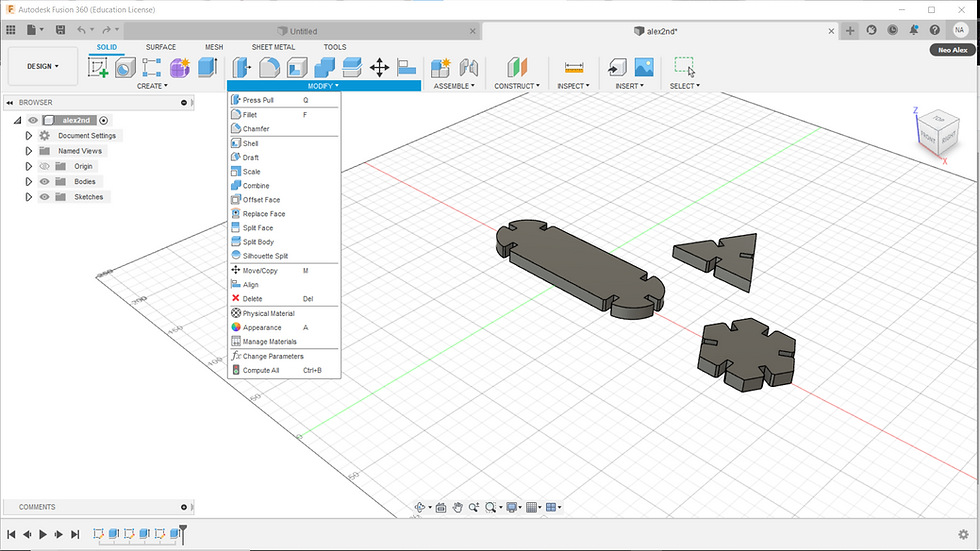Select Change Parameters menu entry
The height and width of the screenshot is (551, 980).
284,356
